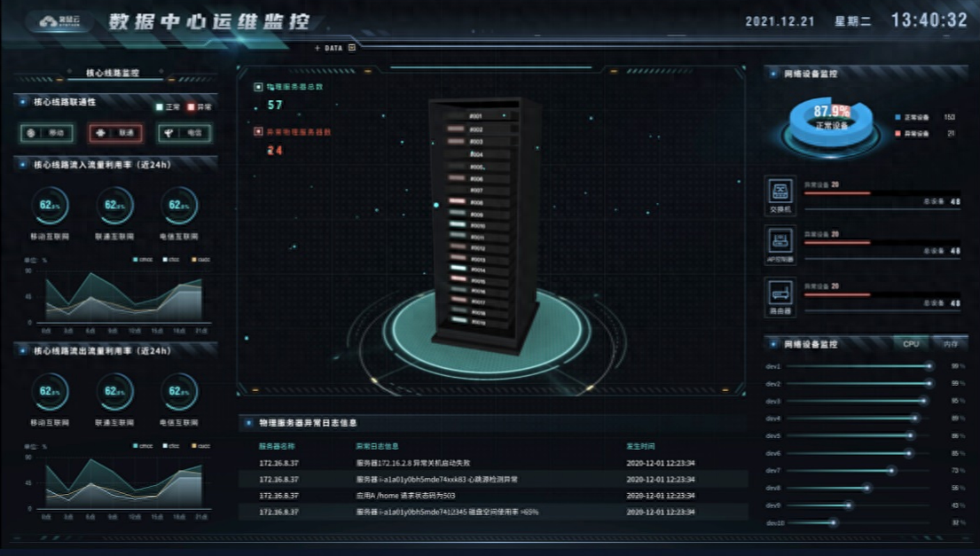Click the red 联通 carrier status button
Viewport: 980px width, 556px height.
point(115,132)
